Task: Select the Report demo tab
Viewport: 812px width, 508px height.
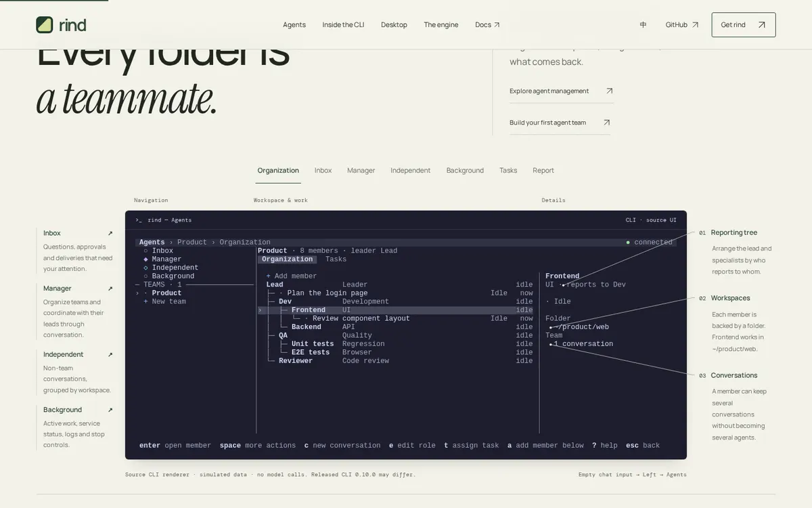Action: pyautogui.click(x=543, y=171)
